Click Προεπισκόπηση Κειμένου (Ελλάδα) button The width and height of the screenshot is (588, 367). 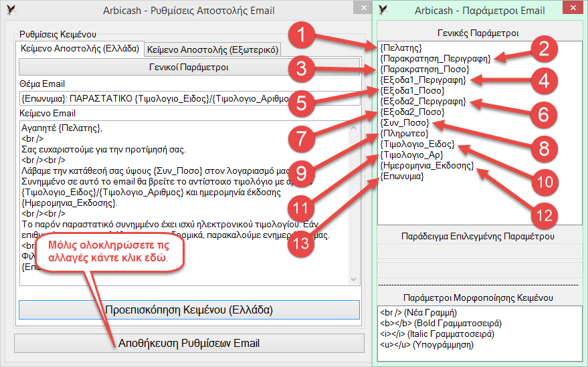tap(189, 310)
